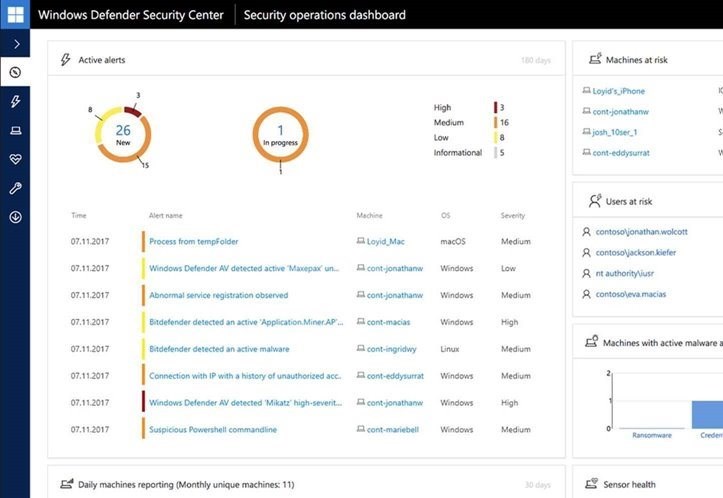Viewport: 723px width, 498px height.
Task: Click the Sensor health header icon
Action: (592, 483)
